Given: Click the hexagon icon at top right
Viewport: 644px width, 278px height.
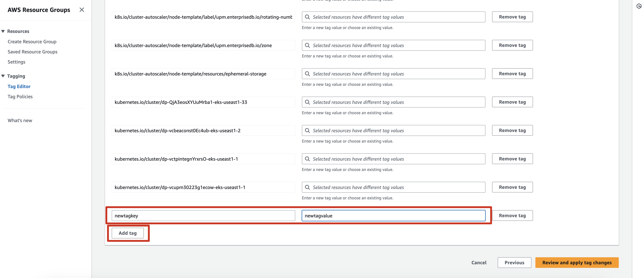Looking at the screenshot, I should point(639,6).
